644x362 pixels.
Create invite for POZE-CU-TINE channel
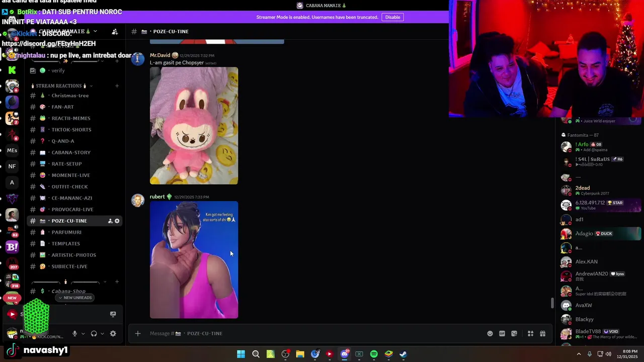pyautogui.click(x=110, y=221)
